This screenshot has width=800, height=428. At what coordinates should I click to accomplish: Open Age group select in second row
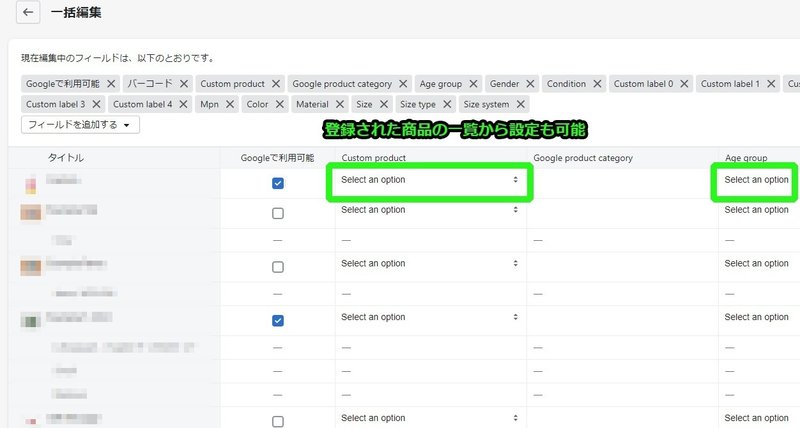click(x=760, y=210)
